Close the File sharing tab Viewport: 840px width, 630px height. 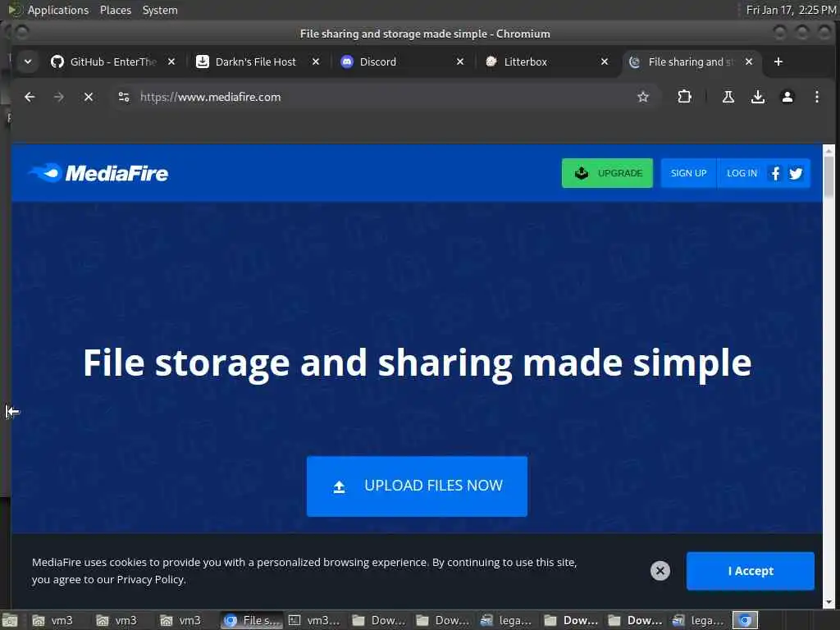point(749,62)
